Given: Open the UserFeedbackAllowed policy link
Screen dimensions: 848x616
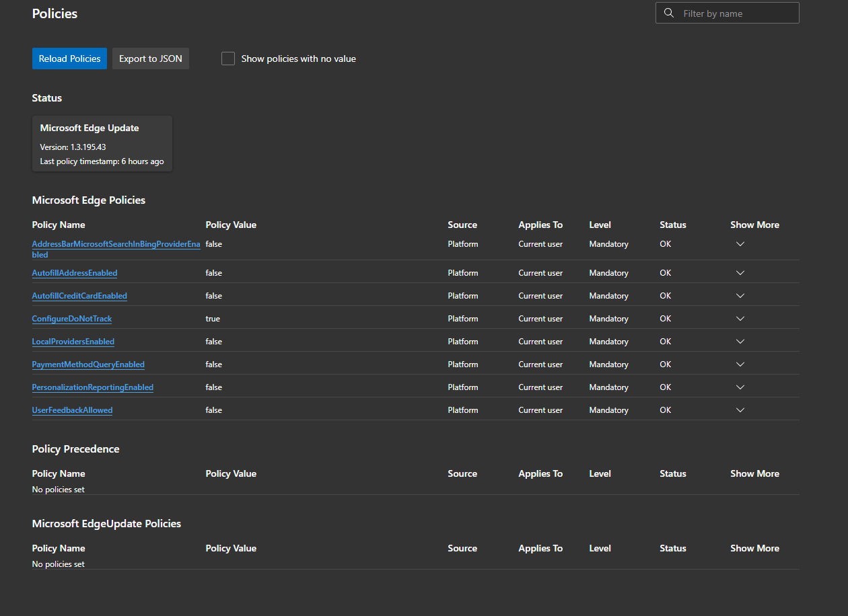Looking at the screenshot, I should coord(72,410).
